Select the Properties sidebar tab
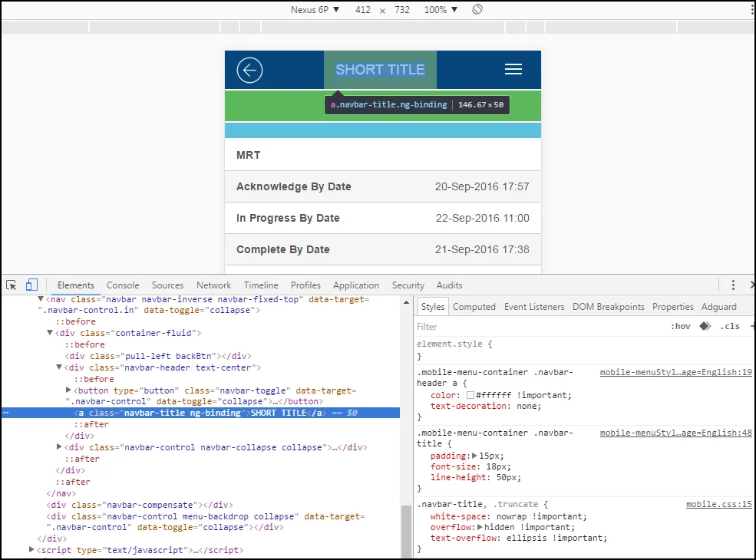The height and width of the screenshot is (560, 756). pos(672,307)
